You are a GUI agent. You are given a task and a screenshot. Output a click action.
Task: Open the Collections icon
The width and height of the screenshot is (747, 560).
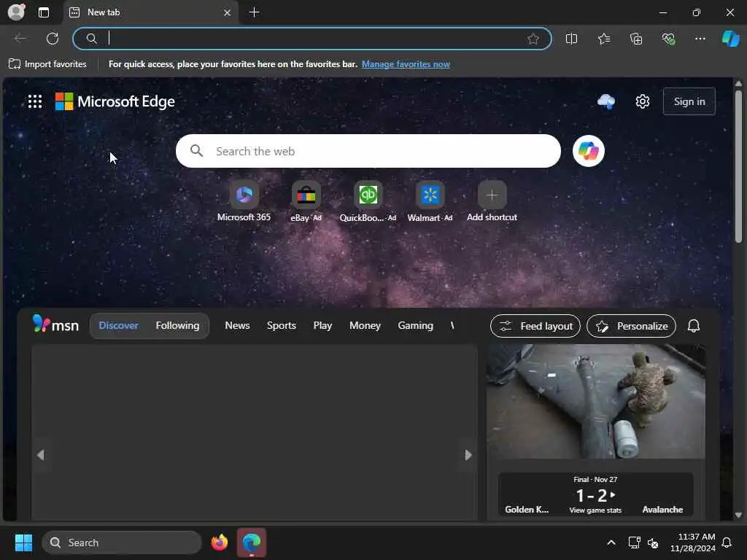pyautogui.click(x=636, y=39)
